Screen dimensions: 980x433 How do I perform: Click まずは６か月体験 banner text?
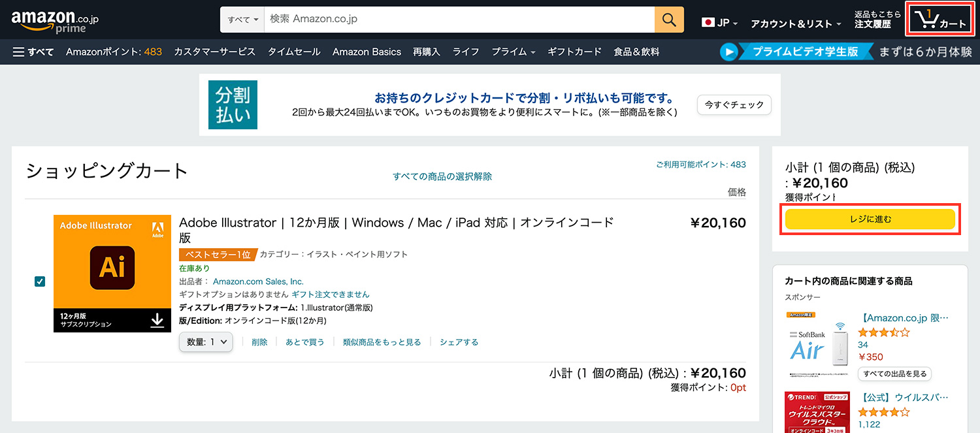925,52
